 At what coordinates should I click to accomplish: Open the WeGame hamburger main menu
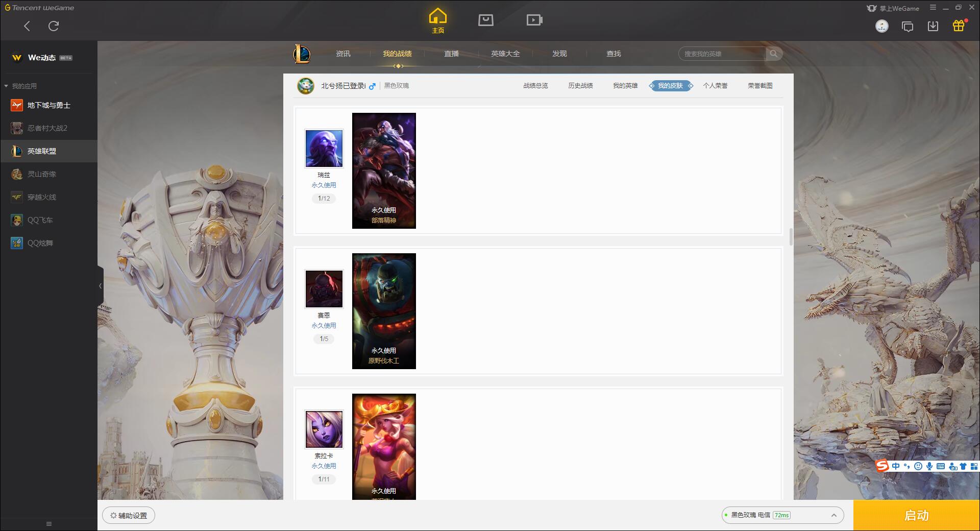(933, 8)
